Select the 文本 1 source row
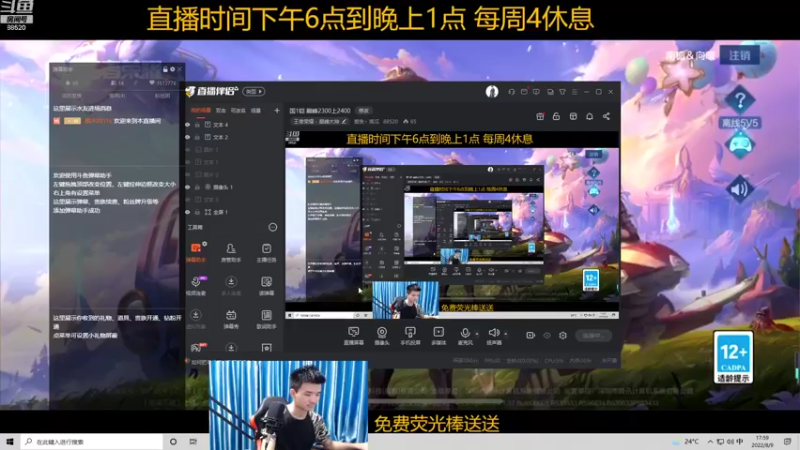 click(233, 162)
